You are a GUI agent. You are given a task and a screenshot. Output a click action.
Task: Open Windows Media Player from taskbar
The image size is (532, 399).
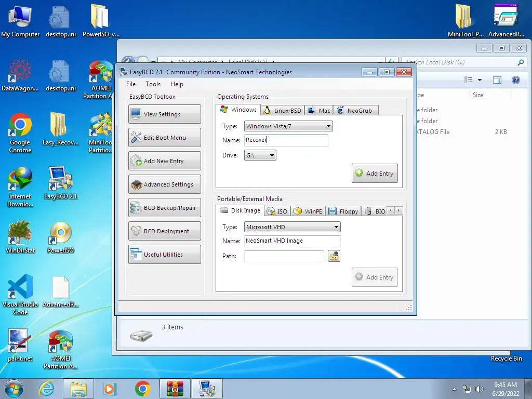110,389
